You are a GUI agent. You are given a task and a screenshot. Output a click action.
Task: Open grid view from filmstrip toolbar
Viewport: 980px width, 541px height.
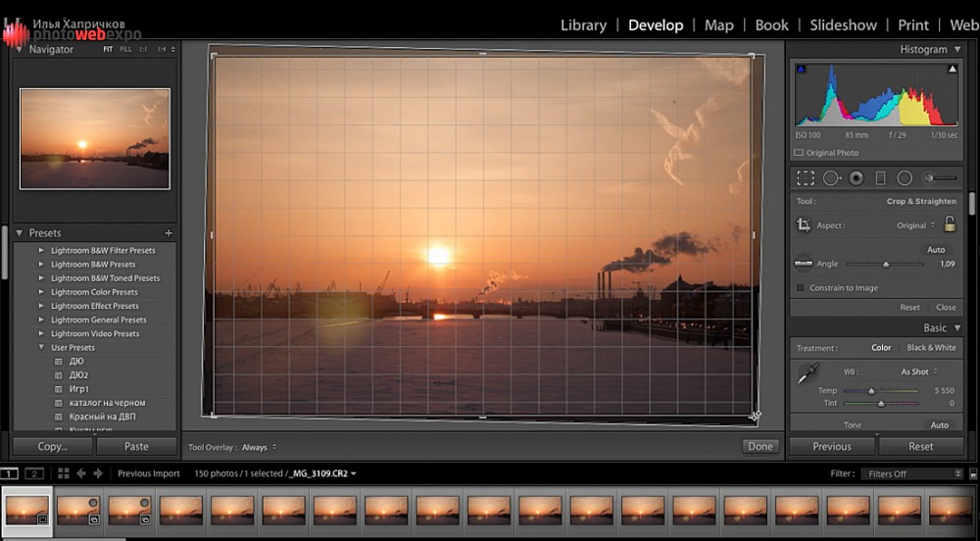64,473
